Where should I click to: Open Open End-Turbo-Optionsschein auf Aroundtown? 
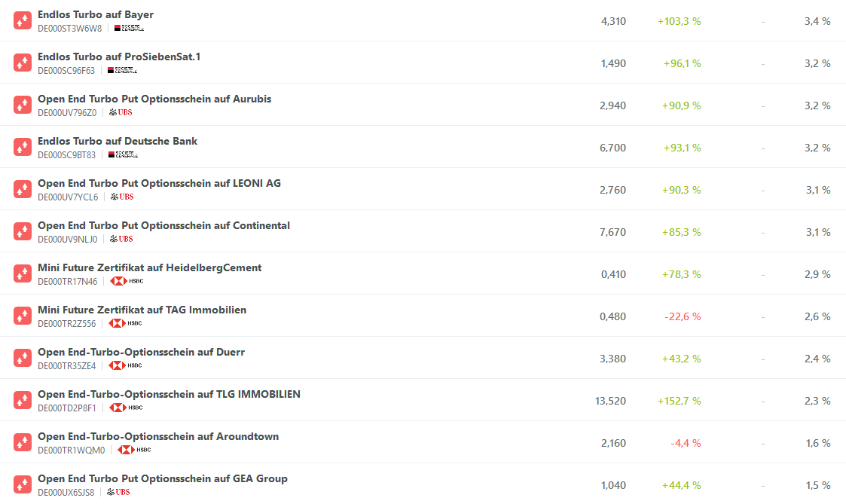pos(158,436)
